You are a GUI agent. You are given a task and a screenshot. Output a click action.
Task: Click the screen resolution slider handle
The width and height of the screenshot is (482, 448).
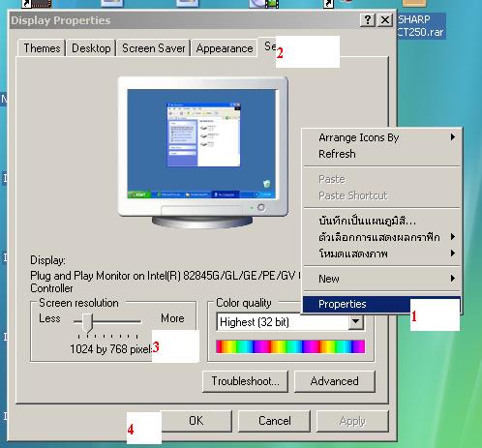tap(87, 323)
